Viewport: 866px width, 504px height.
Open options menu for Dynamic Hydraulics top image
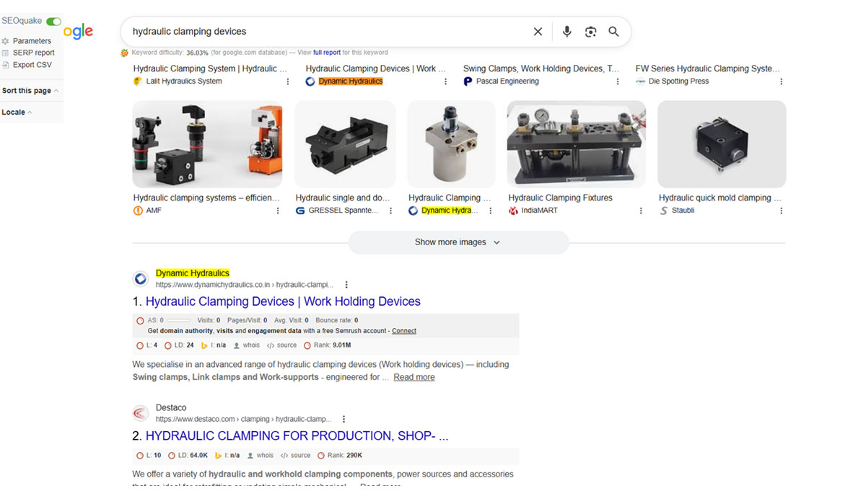coord(446,81)
